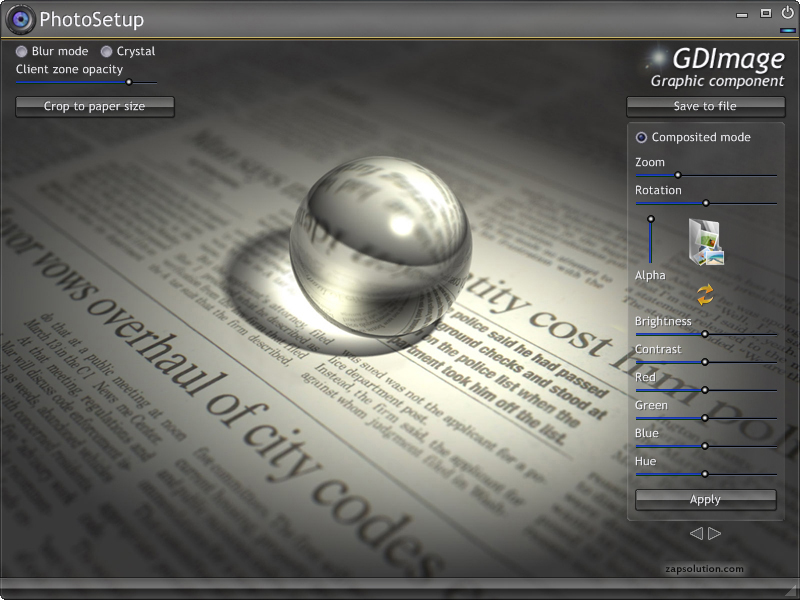Viewport: 800px width, 600px height.
Task: Click the Zoom slider handle
Action: click(678, 175)
